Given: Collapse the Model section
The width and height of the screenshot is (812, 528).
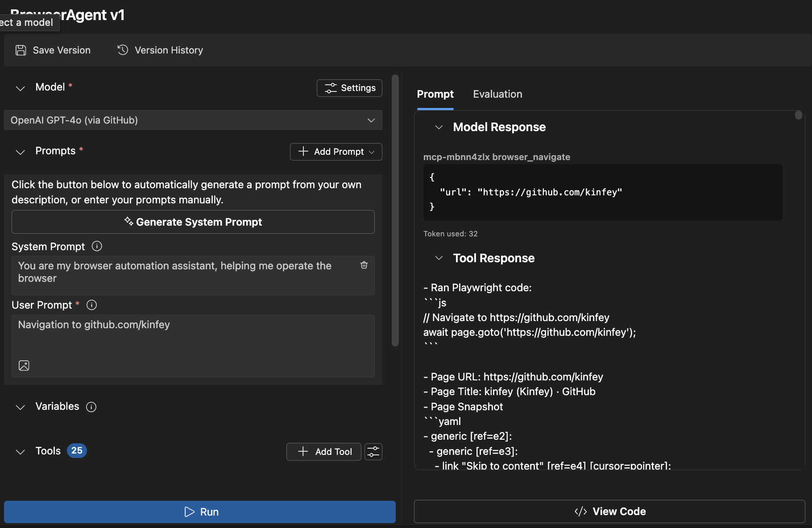Looking at the screenshot, I should pyautogui.click(x=20, y=88).
